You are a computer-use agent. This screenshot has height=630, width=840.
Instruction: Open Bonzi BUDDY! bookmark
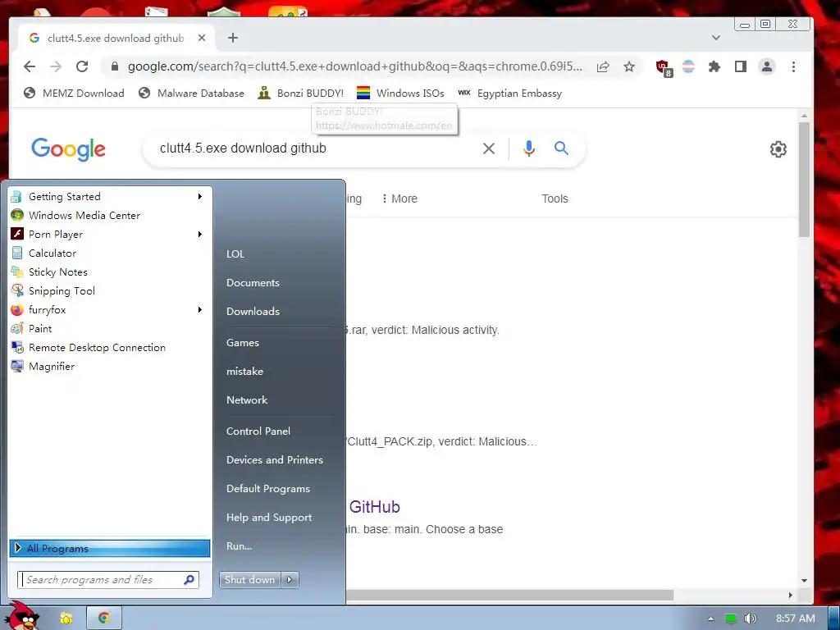pyautogui.click(x=300, y=94)
